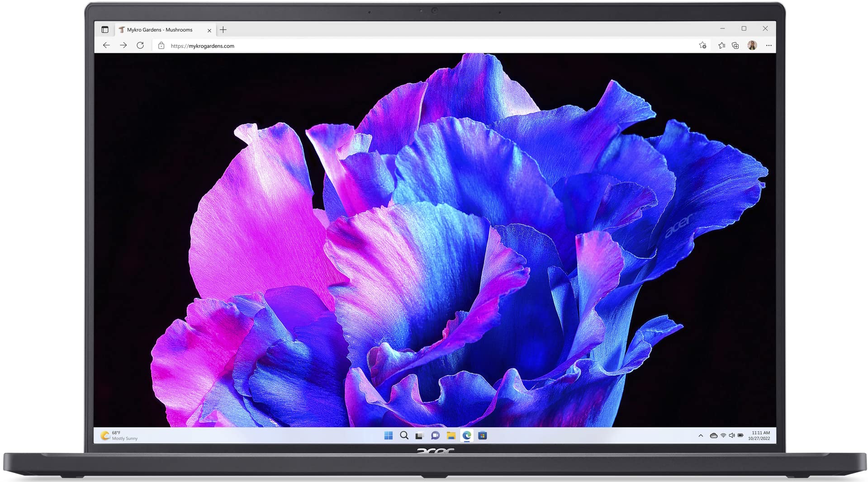Refresh the current page
The height and width of the screenshot is (482, 868).
140,45
